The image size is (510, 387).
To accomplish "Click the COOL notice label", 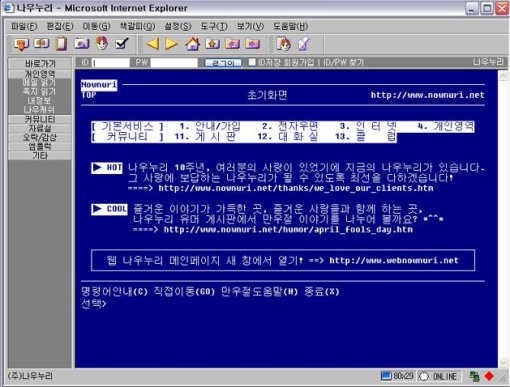I will pos(109,209).
